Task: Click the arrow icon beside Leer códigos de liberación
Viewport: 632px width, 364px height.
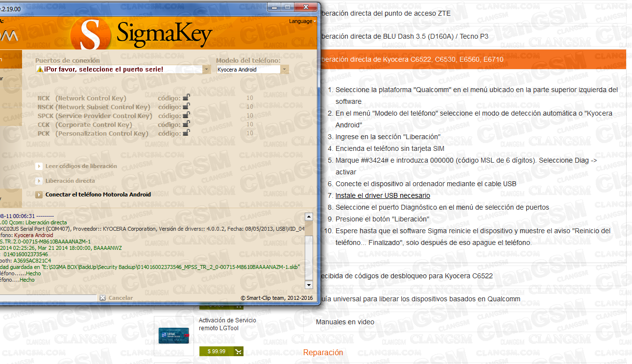Action: point(39,166)
